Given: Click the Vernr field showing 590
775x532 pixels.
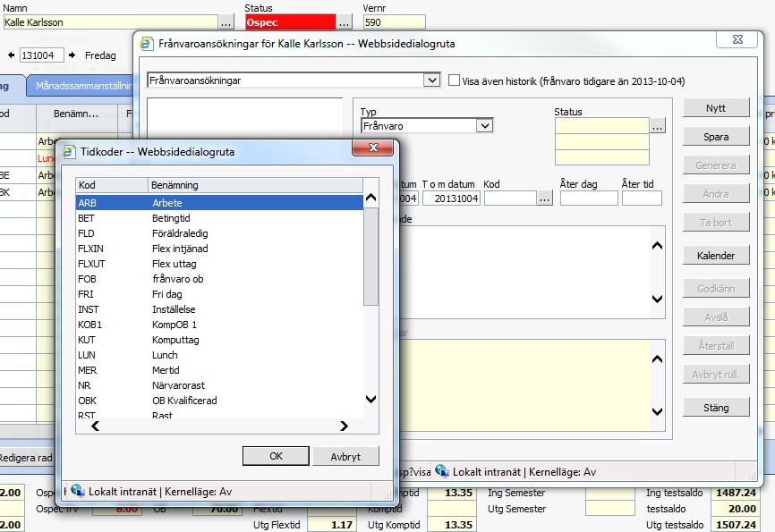Looking at the screenshot, I should pos(394,22).
